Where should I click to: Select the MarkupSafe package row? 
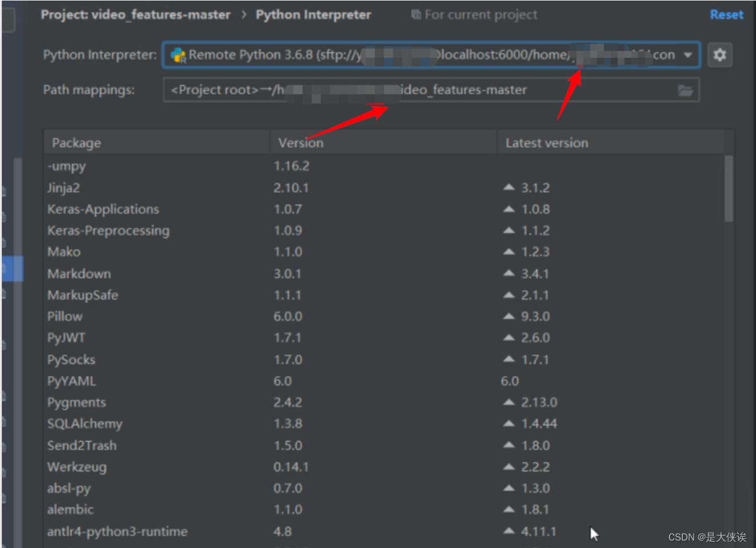[384, 295]
